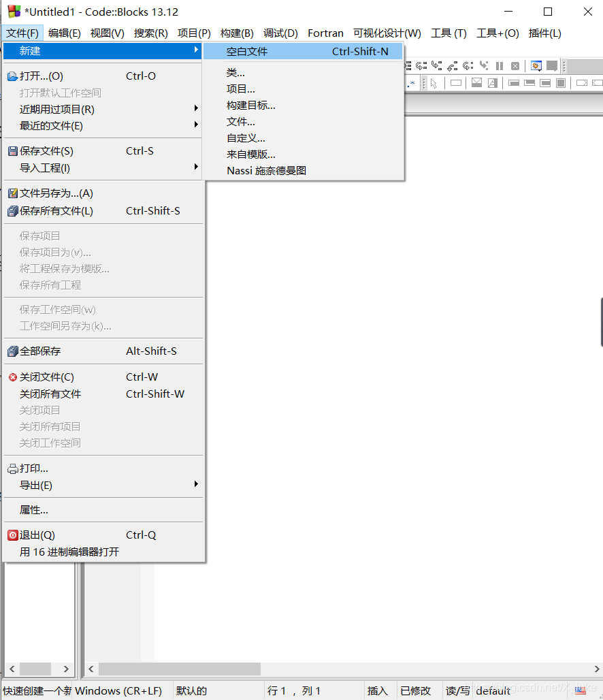Click the Break debugger pause icon

(x=500, y=66)
